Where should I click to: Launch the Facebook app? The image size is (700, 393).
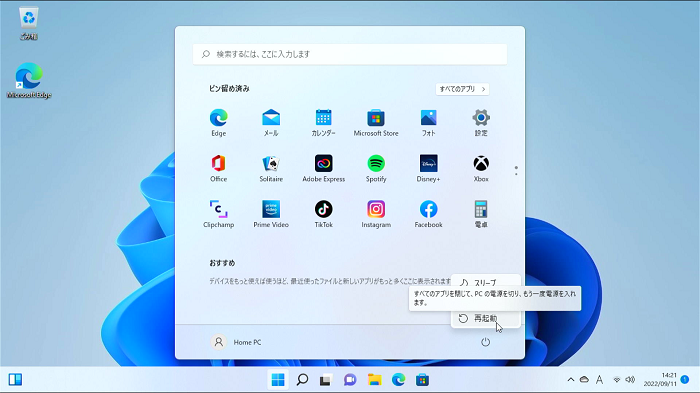coord(428,214)
